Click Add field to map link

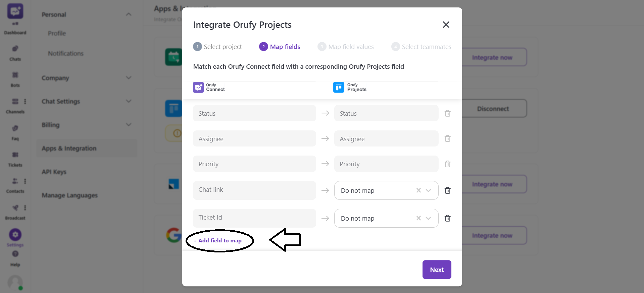coord(217,241)
